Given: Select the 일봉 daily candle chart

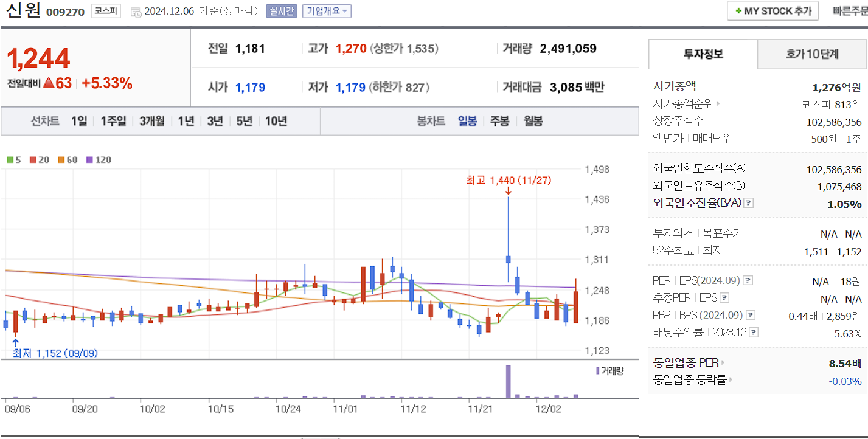Looking at the screenshot, I should pyautogui.click(x=467, y=121).
